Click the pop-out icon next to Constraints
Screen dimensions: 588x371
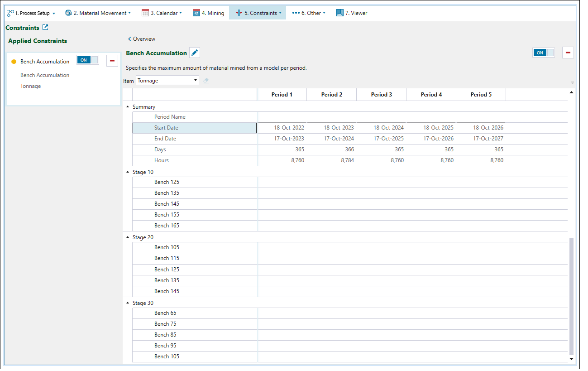point(45,28)
